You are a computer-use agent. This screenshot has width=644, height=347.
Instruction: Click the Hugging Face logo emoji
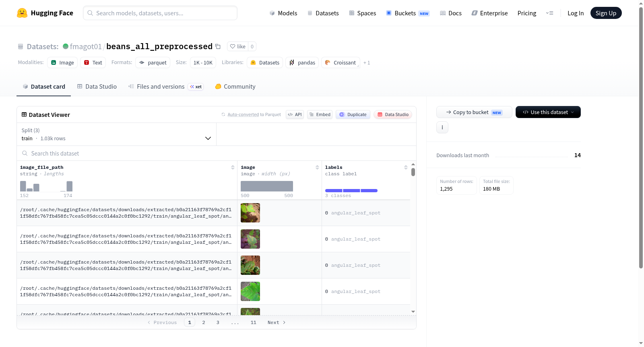(x=22, y=13)
